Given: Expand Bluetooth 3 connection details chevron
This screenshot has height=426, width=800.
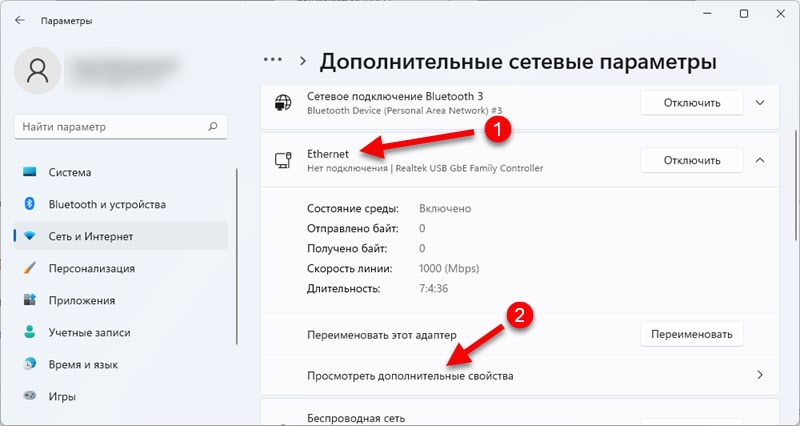Looking at the screenshot, I should click(760, 102).
